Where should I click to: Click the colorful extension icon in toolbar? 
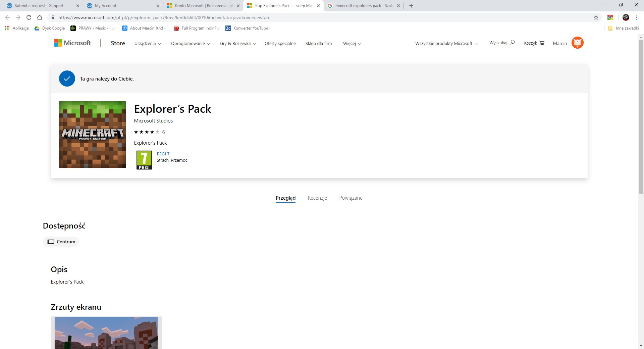[610, 17]
